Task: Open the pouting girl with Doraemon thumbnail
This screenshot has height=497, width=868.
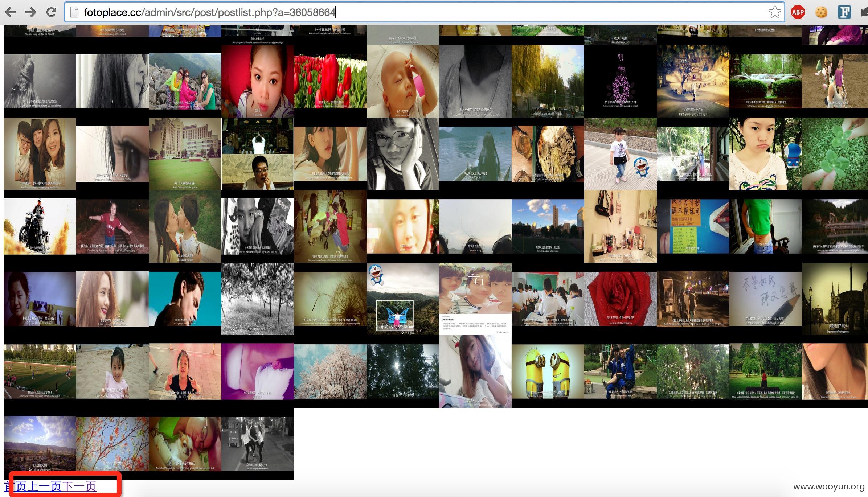Action: [x=766, y=154]
